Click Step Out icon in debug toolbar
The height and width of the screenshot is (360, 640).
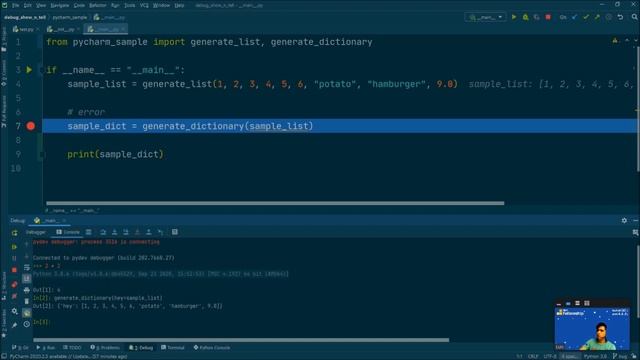149,232
